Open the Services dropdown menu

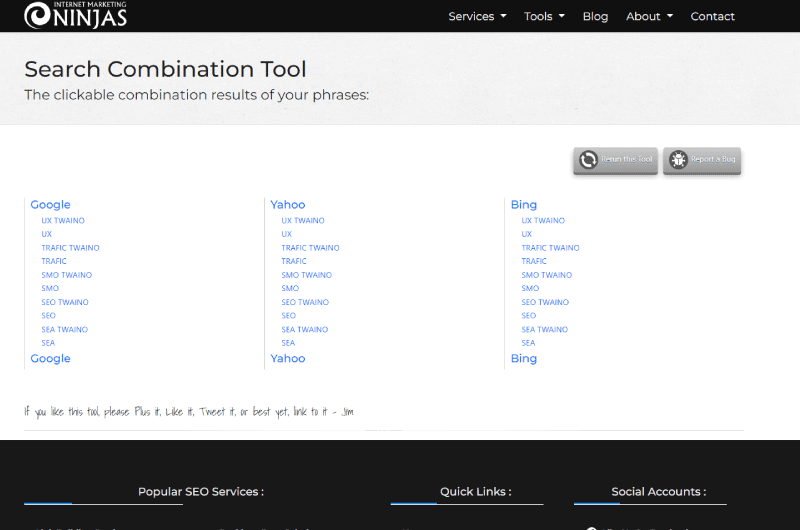(x=477, y=16)
